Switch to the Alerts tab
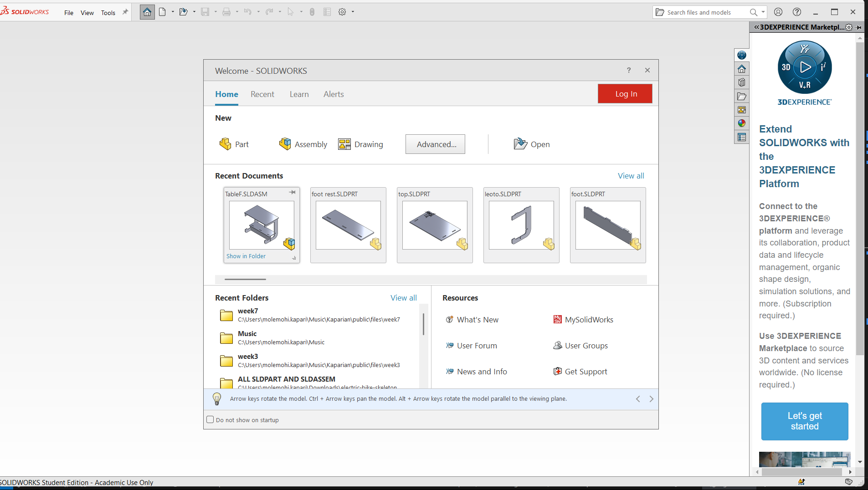Screen dimensions: 868x490 click(334, 94)
